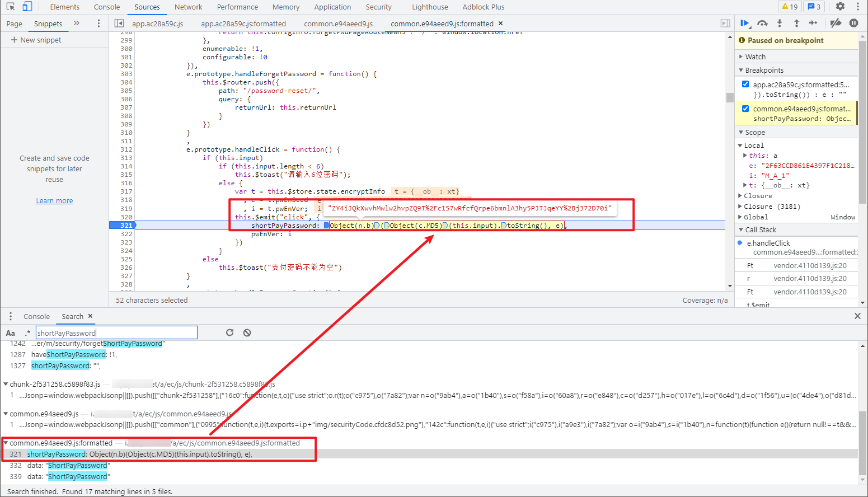Screen dimensions: 868x497
Task: Expand the first Closure scope
Action: click(740, 196)
